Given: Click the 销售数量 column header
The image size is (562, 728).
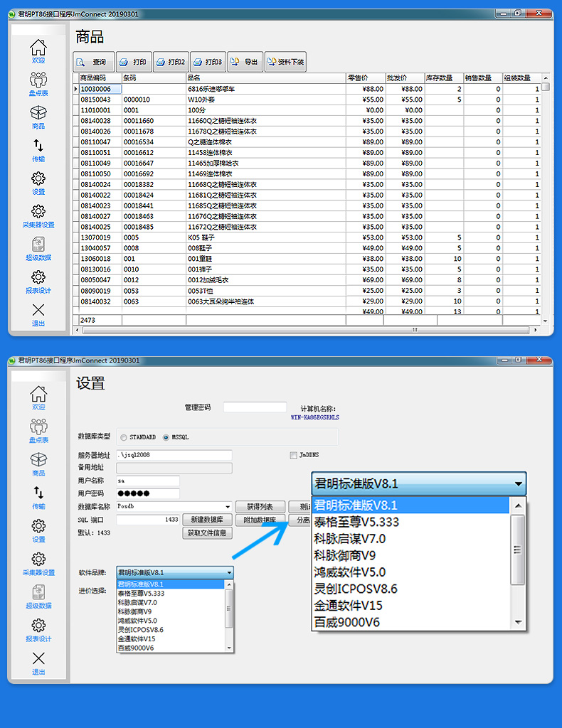Looking at the screenshot, I should (483, 78).
